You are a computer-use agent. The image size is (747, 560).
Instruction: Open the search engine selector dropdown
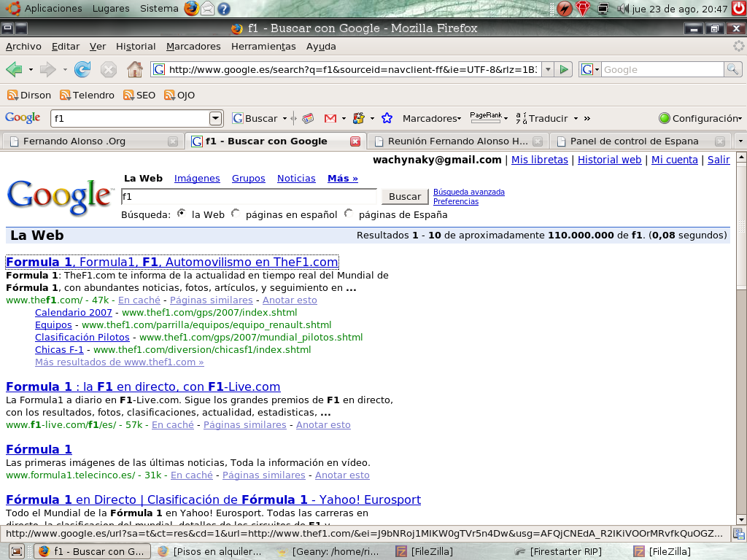click(589, 69)
